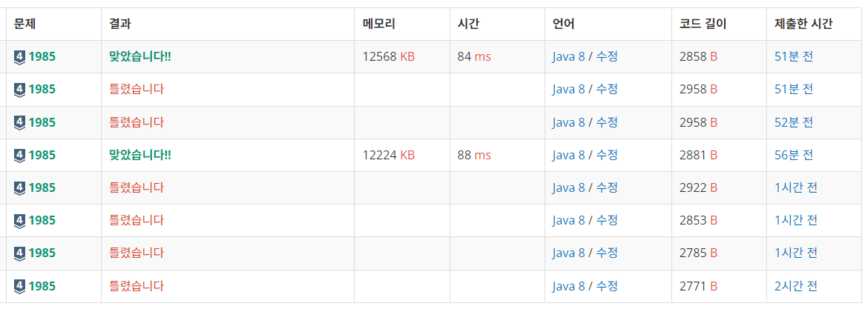Click 수정 in the 2771 B row
Screen dimensions: 868x309
(x=607, y=286)
